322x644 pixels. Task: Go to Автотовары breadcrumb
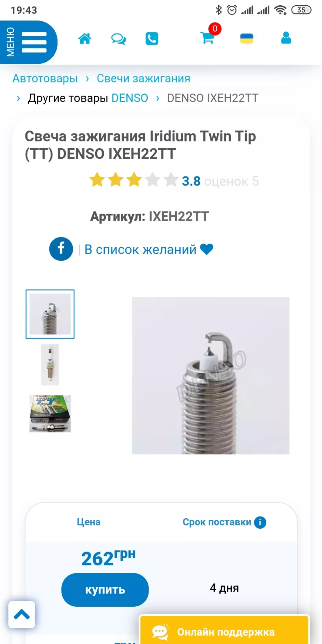(x=45, y=79)
